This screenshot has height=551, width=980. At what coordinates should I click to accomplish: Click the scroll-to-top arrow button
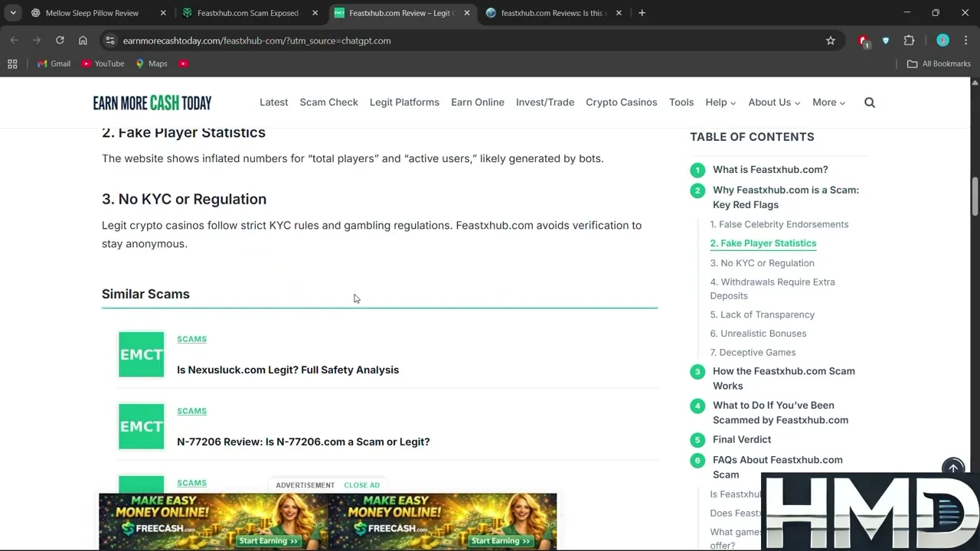click(953, 468)
